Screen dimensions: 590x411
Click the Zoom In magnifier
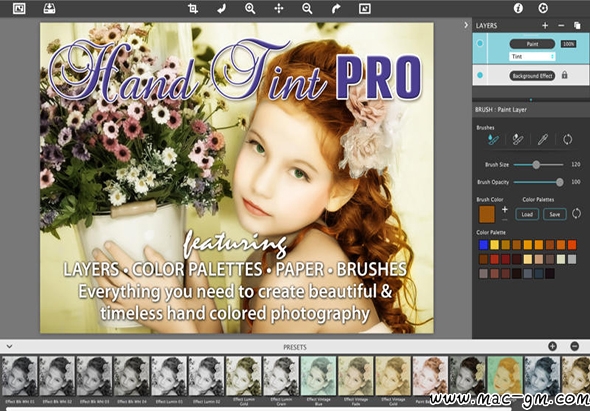tap(250, 8)
